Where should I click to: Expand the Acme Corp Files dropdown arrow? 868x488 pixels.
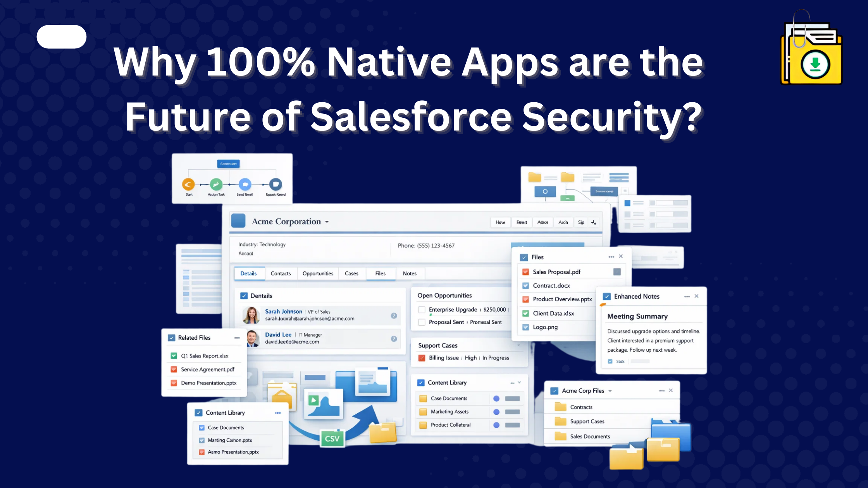(x=610, y=391)
